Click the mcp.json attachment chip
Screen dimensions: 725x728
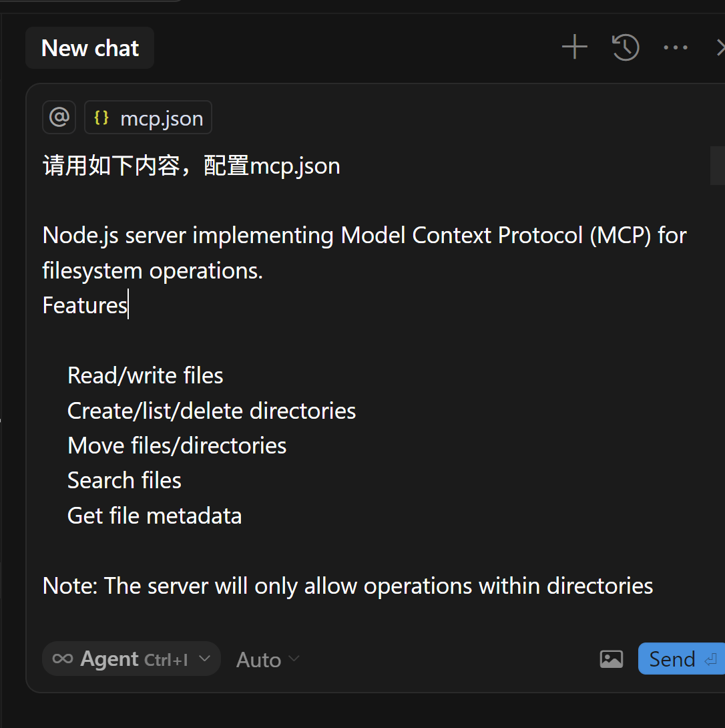[x=148, y=117]
